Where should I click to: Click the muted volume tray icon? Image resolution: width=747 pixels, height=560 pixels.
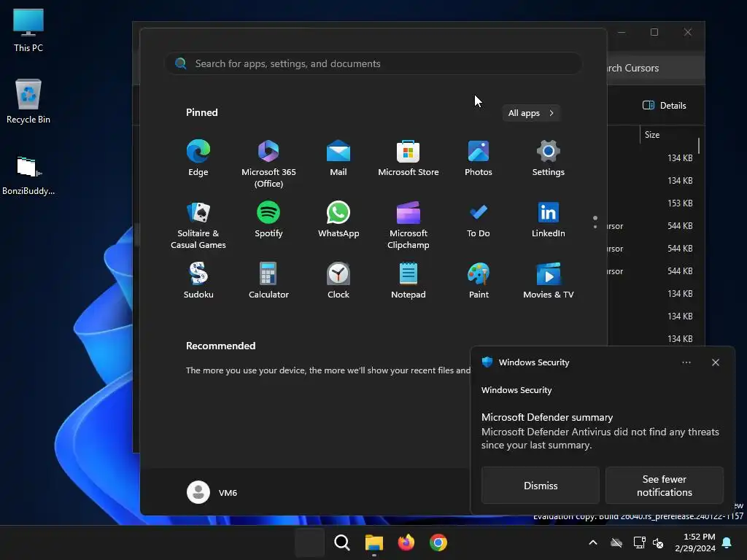[x=659, y=542]
